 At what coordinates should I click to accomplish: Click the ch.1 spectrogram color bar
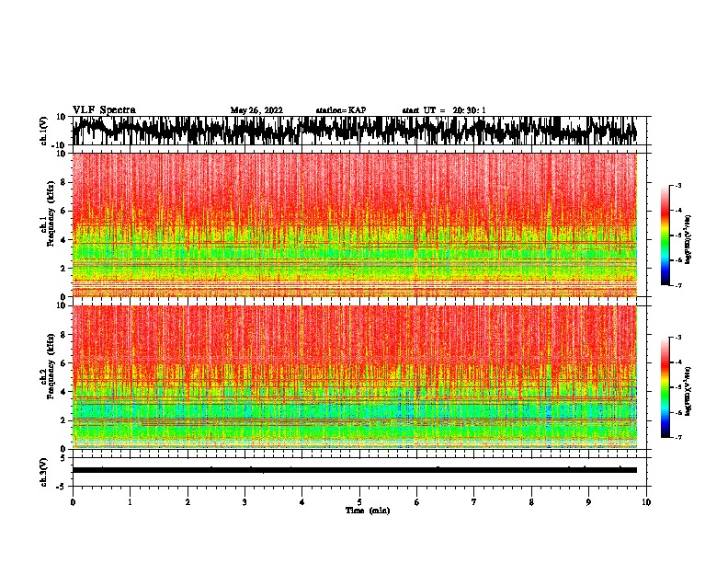665,236
